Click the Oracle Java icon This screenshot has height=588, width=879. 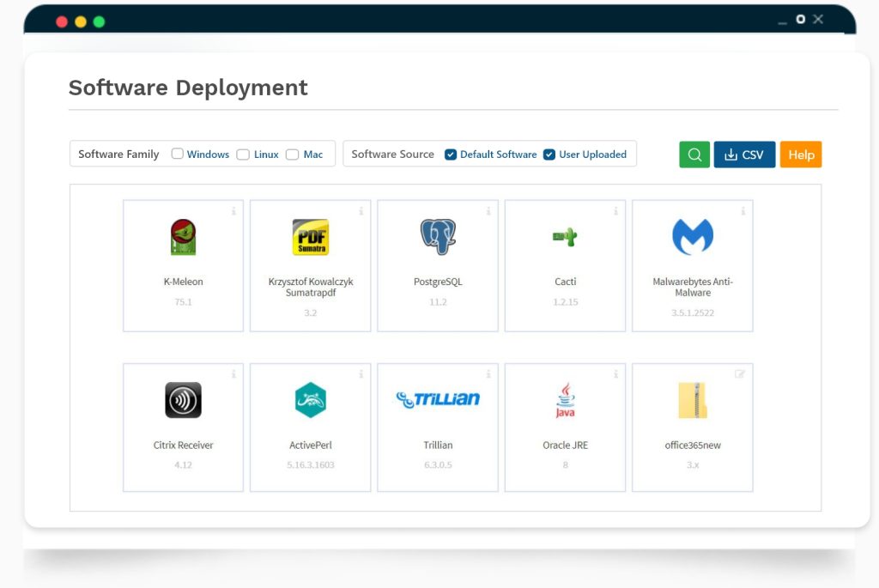[565, 400]
